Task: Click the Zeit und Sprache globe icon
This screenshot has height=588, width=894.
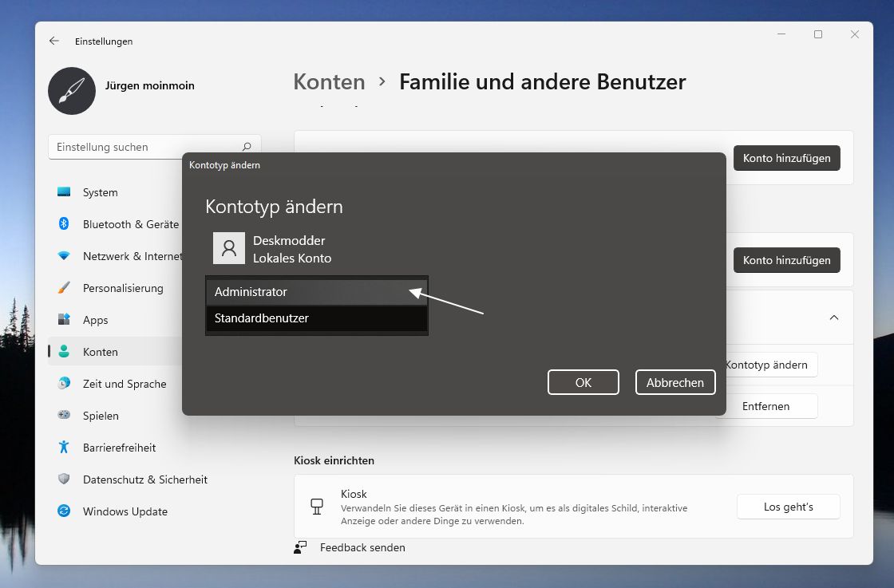Action: [64, 384]
